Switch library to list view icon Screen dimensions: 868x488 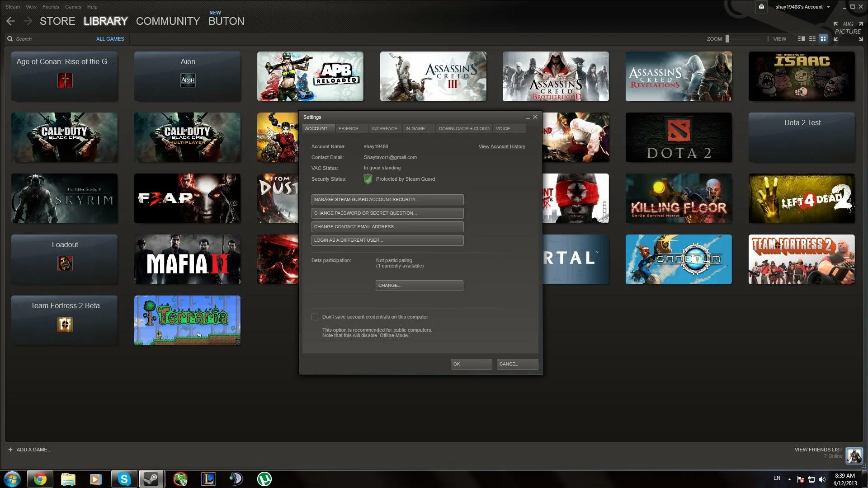(812, 39)
